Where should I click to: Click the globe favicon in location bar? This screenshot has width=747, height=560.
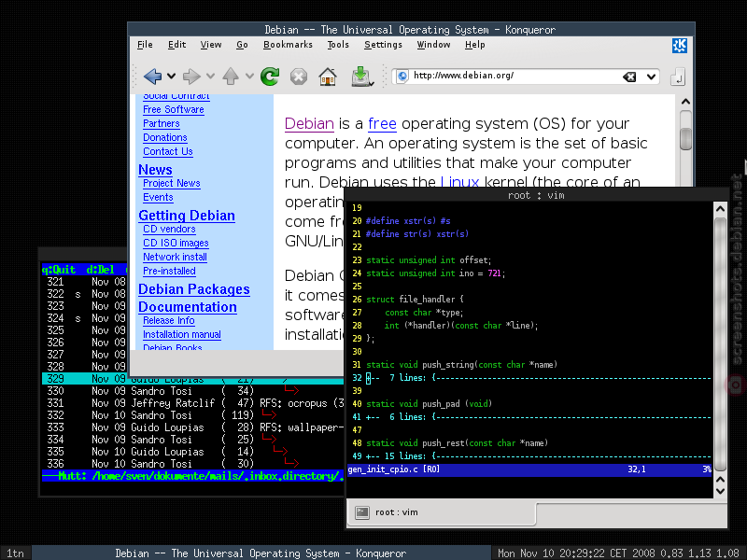[x=402, y=77]
